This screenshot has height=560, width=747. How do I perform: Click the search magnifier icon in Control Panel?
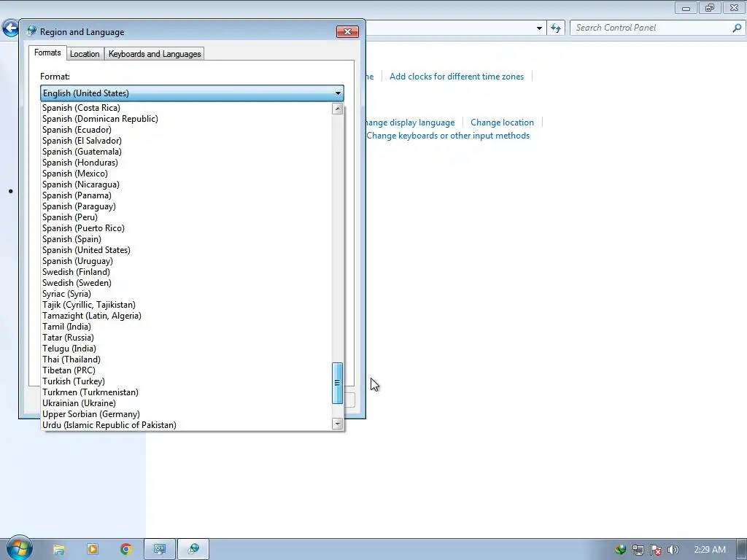(737, 28)
